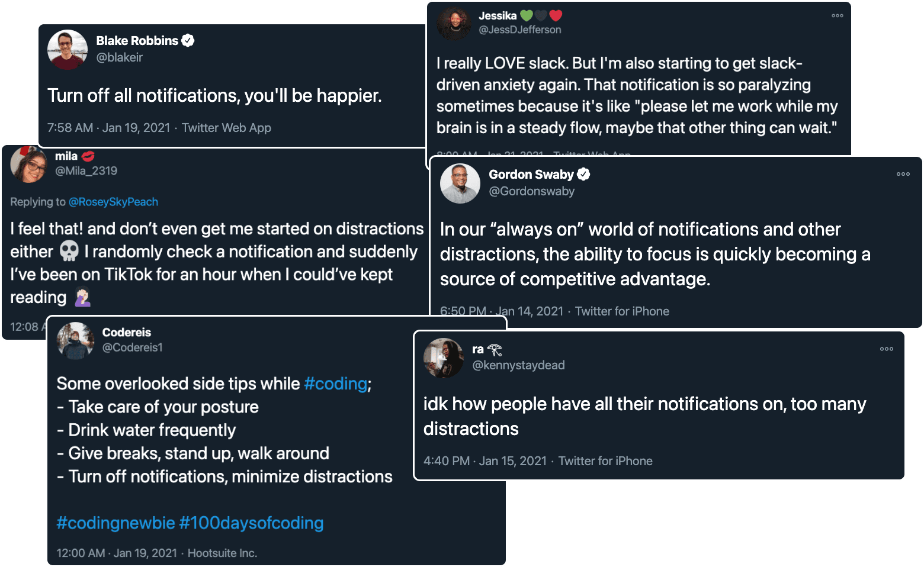Open the @RoseySkyPeach mention link
This screenshot has width=924, height=567.
(x=113, y=202)
